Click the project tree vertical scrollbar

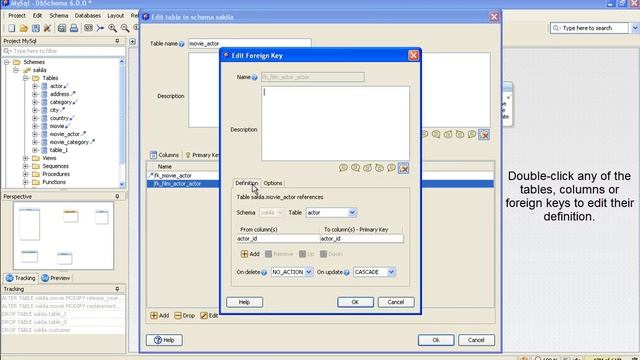(122, 122)
